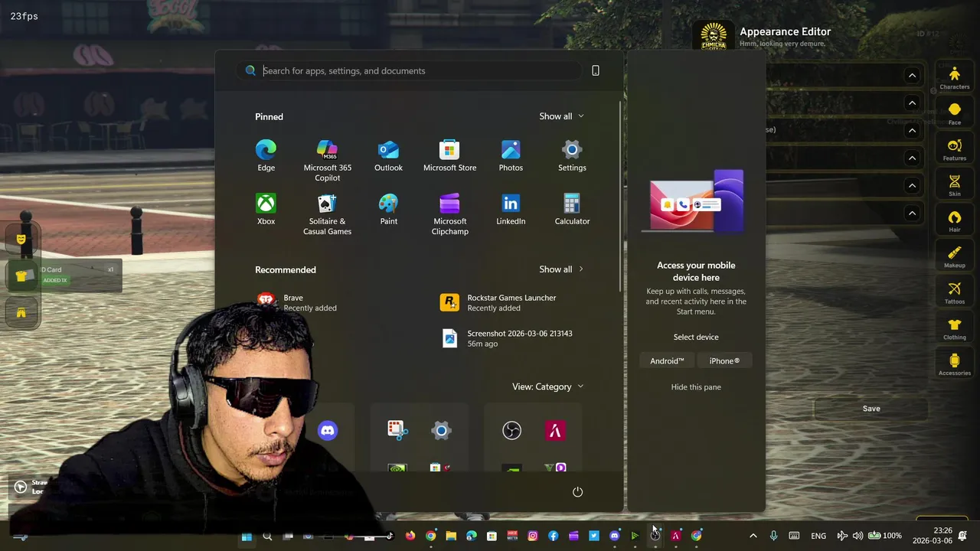Open Screenshot 2026-03-06 213143 file
Image resolution: width=980 pixels, height=551 pixels.
click(507, 338)
